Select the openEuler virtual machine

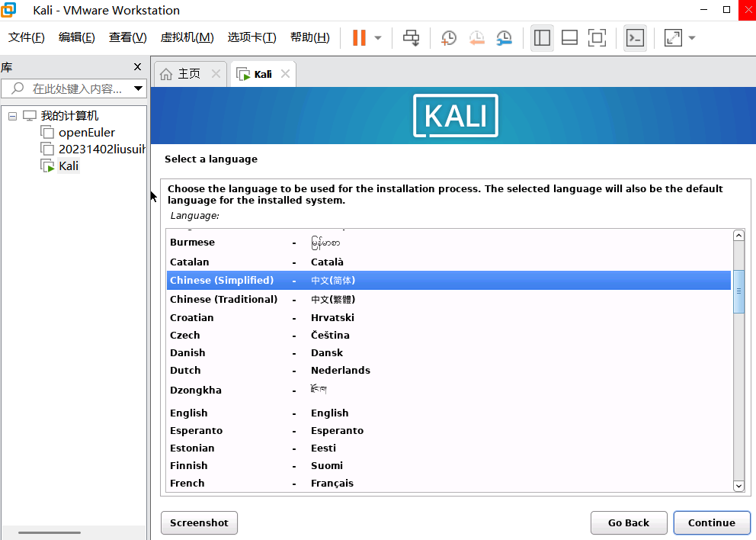tap(87, 132)
